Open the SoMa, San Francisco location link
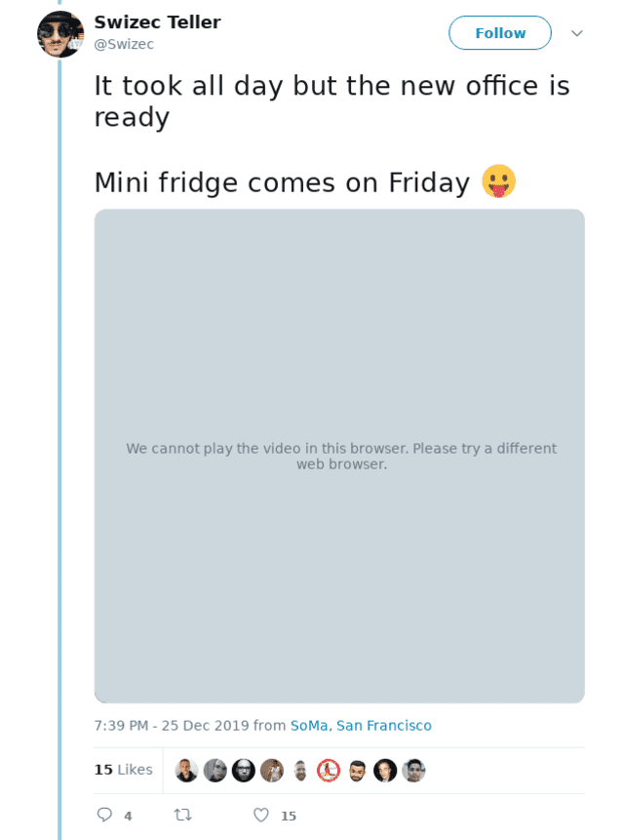This screenshot has height=840, width=624. (x=361, y=726)
